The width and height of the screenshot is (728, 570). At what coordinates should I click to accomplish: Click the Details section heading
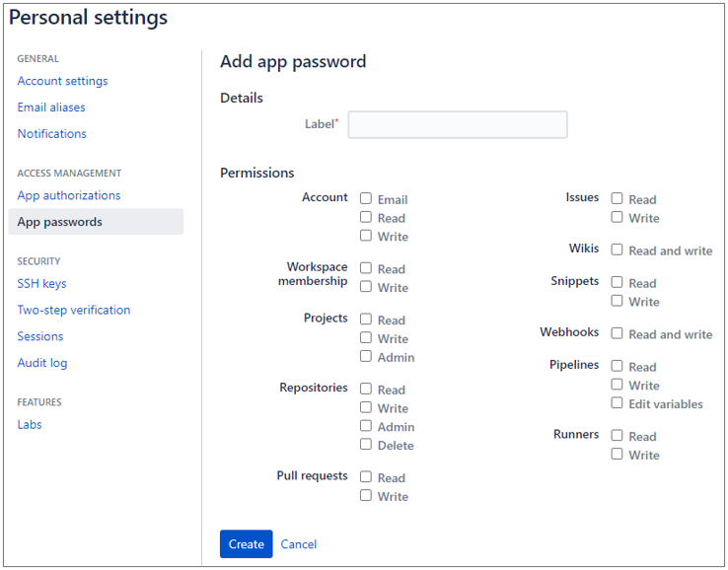coord(242,98)
